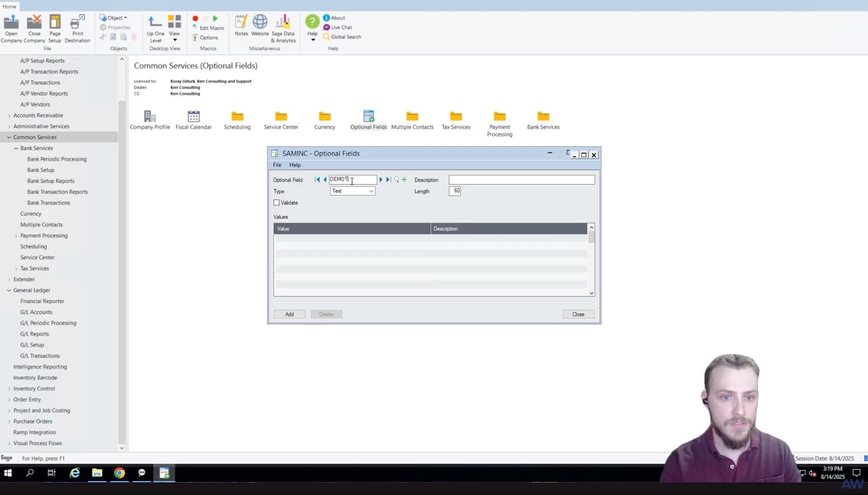Go to the first optional field record

point(317,180)
